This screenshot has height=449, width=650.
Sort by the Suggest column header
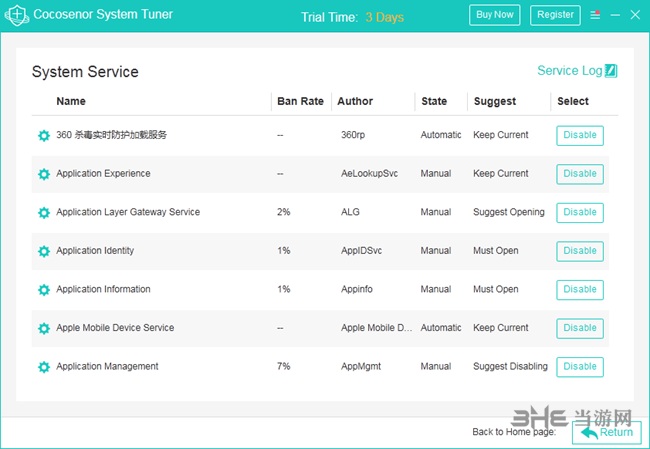[495, 102]
